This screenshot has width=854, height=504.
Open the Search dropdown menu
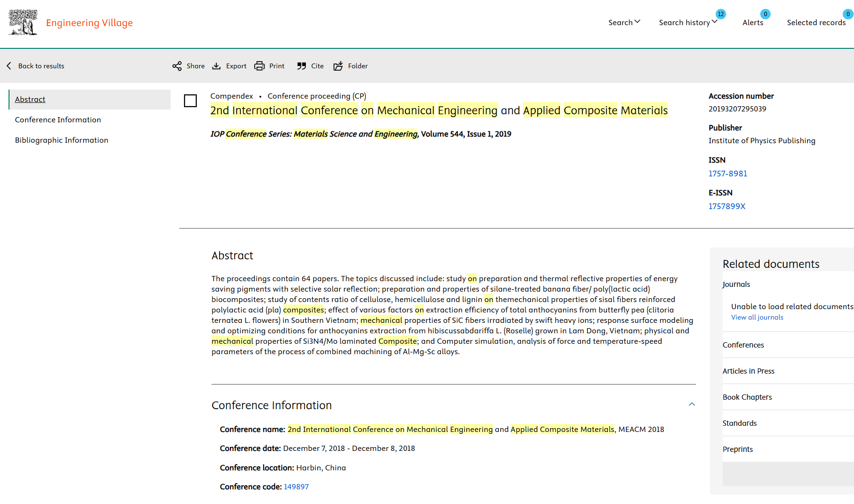(624, 22)
